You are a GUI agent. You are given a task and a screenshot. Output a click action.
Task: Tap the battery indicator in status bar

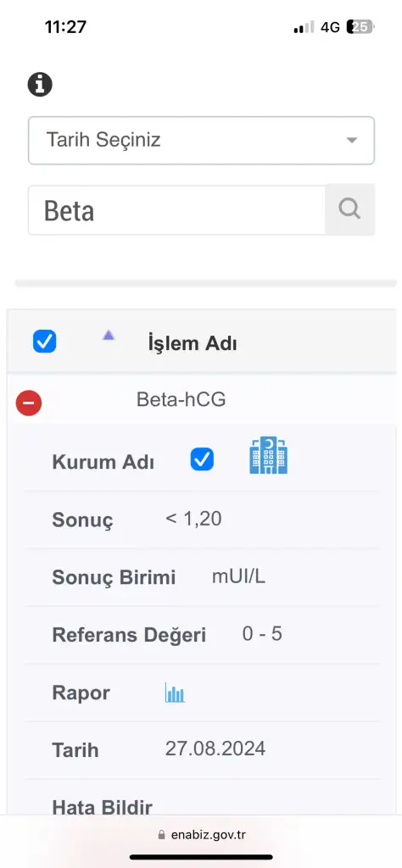[360, 26]
